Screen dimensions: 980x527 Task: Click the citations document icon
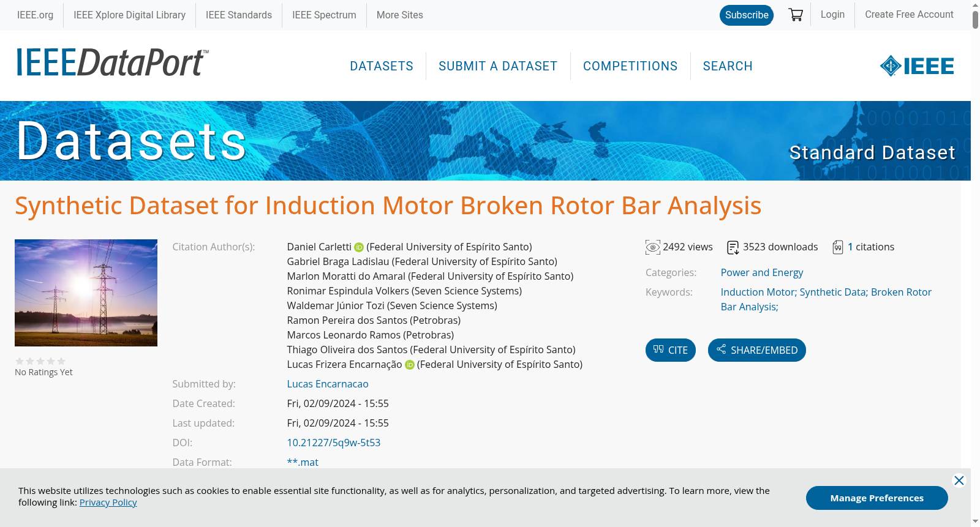[x=838, y=247]
